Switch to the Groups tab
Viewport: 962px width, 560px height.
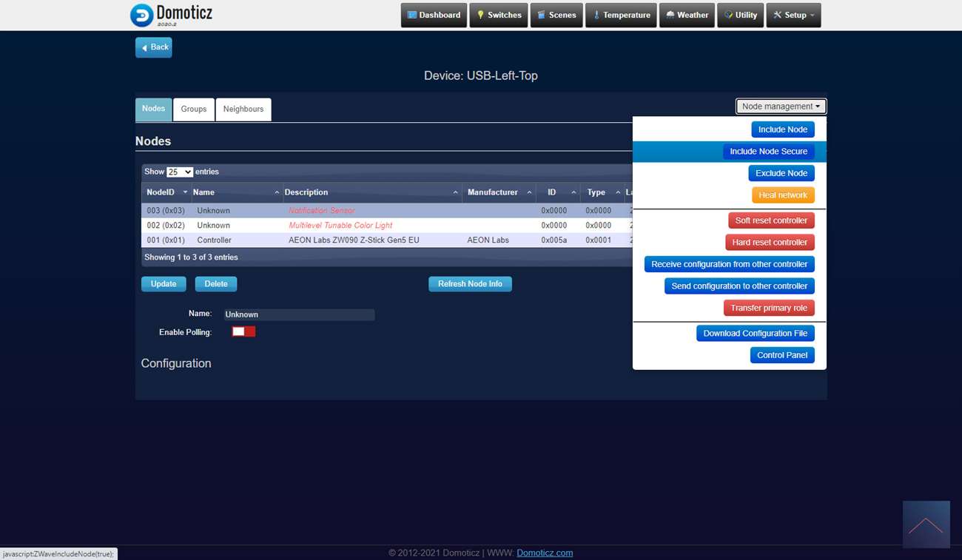coord(194,109)
